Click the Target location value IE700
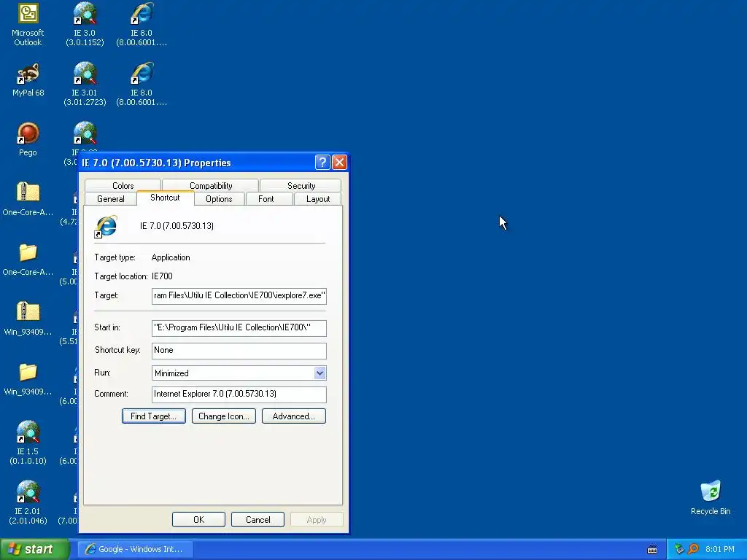Image resolution: width=747 pixels, height=560 pixels. click(162, 276)
